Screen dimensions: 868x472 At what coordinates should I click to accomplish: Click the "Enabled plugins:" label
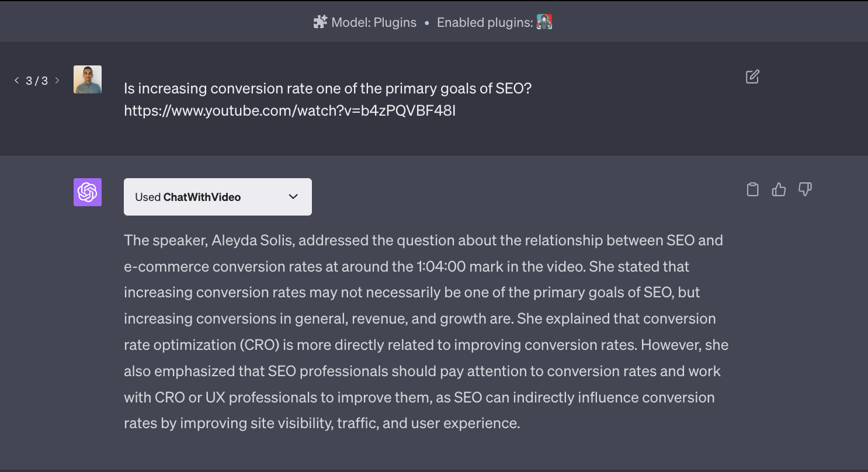[485, 23]
